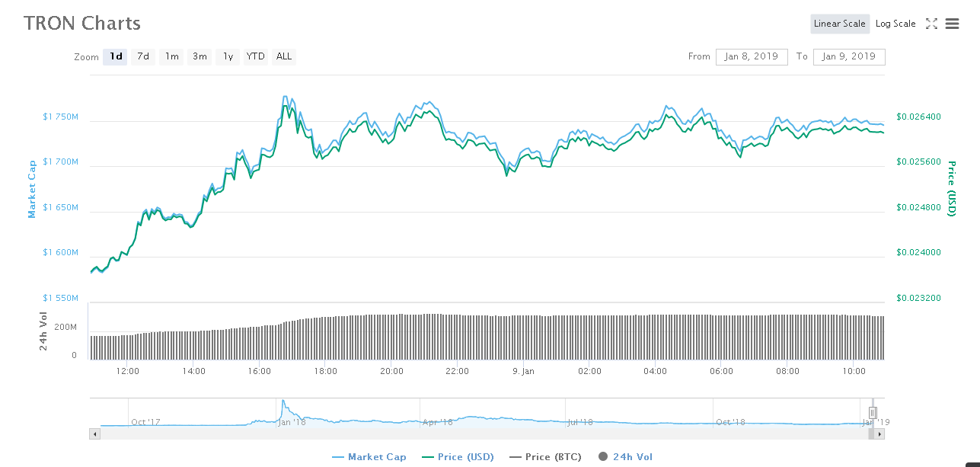Set zoom range to 3m
This screenshot has height=467, width=980.
[200, 56]
